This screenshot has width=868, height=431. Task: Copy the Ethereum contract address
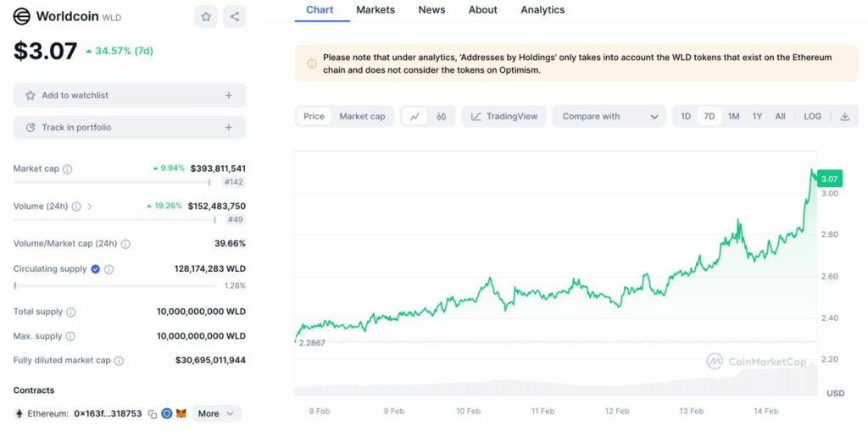pos(153,414)
